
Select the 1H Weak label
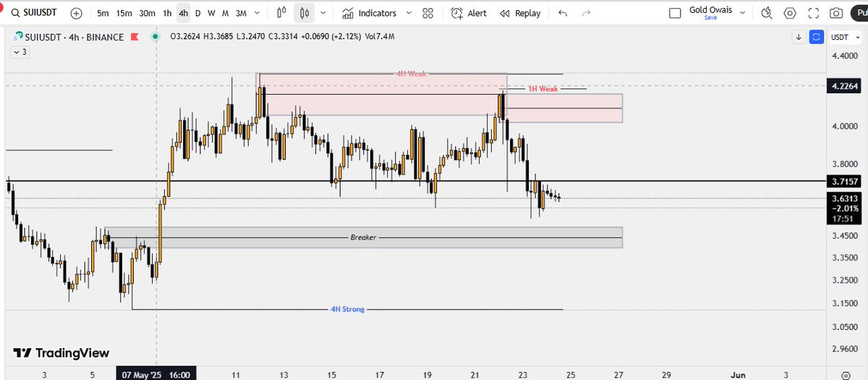tap(542, 88)
